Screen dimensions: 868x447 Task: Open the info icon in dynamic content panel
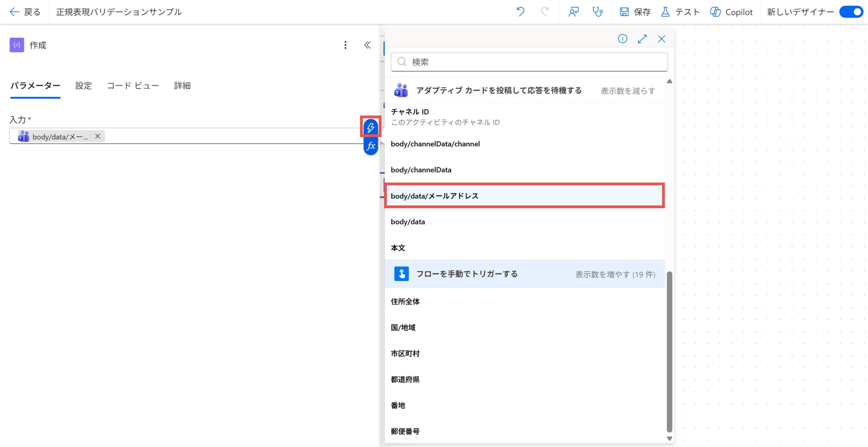coord(623,39)
